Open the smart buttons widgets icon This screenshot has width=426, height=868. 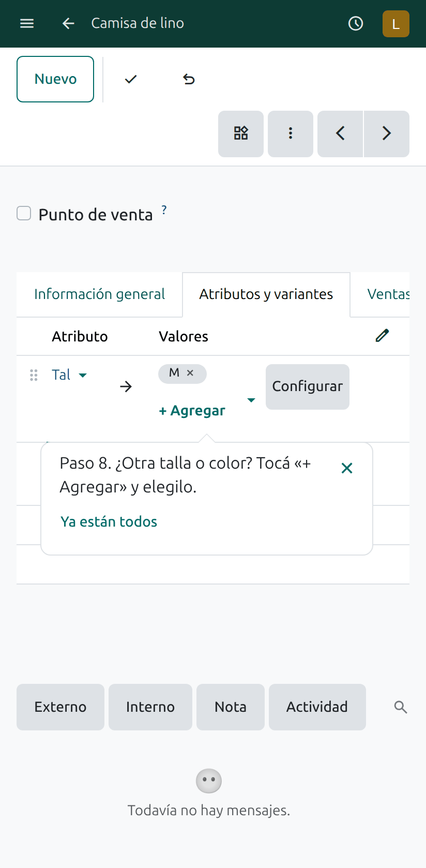[241, 133]
